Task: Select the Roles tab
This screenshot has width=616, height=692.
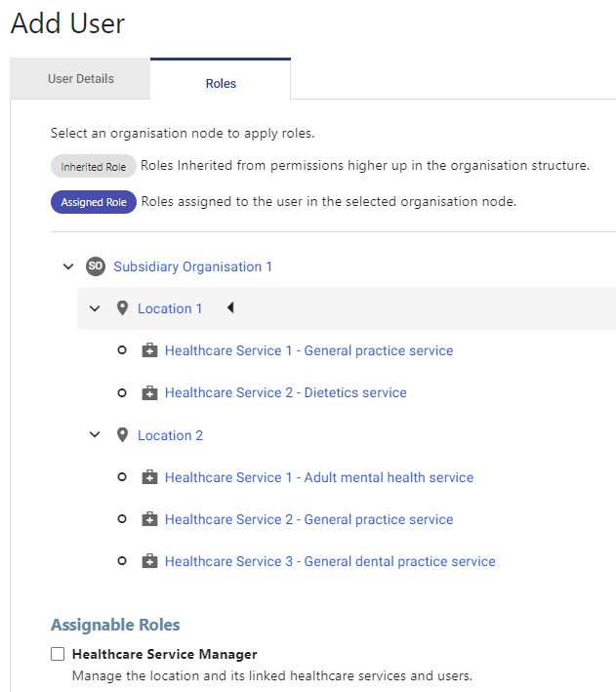Action: pos(221,83)
